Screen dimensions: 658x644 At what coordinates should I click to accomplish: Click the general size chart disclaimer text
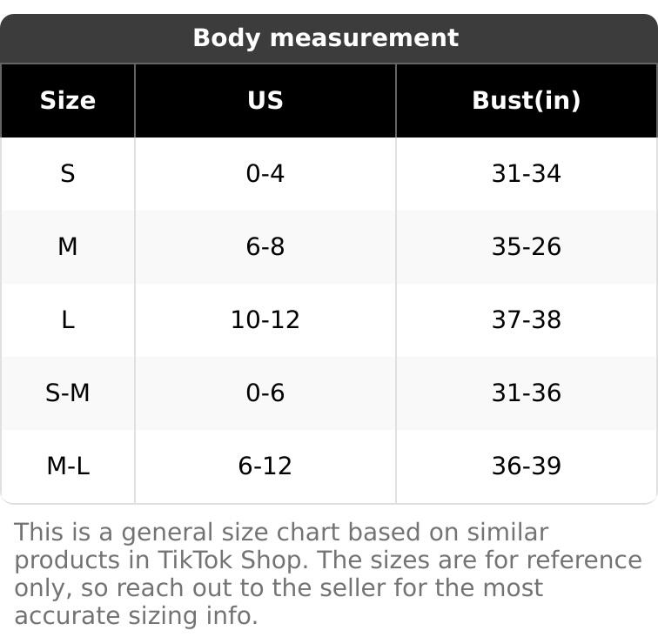pyautogui.click(x=327, y=574)
